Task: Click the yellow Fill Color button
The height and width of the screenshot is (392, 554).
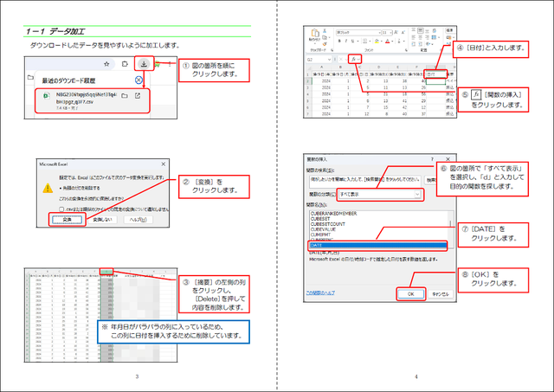Action: tap(377, 41)
